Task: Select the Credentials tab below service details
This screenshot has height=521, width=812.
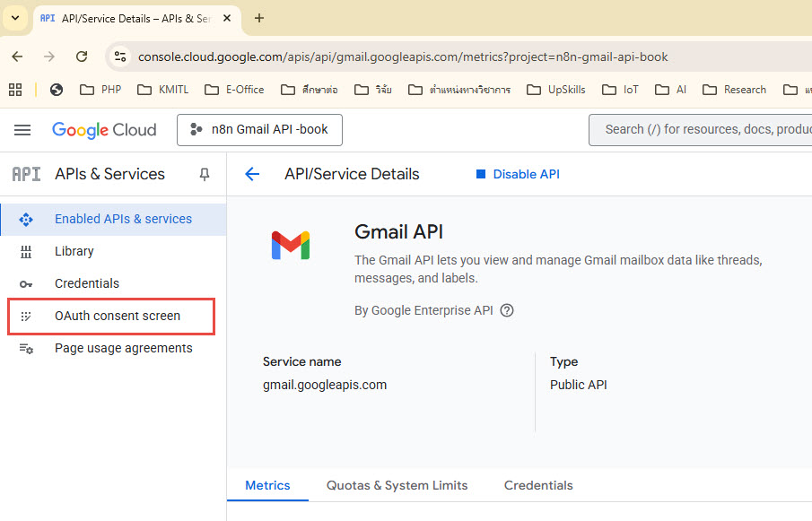Action: (x=538, y=485)
